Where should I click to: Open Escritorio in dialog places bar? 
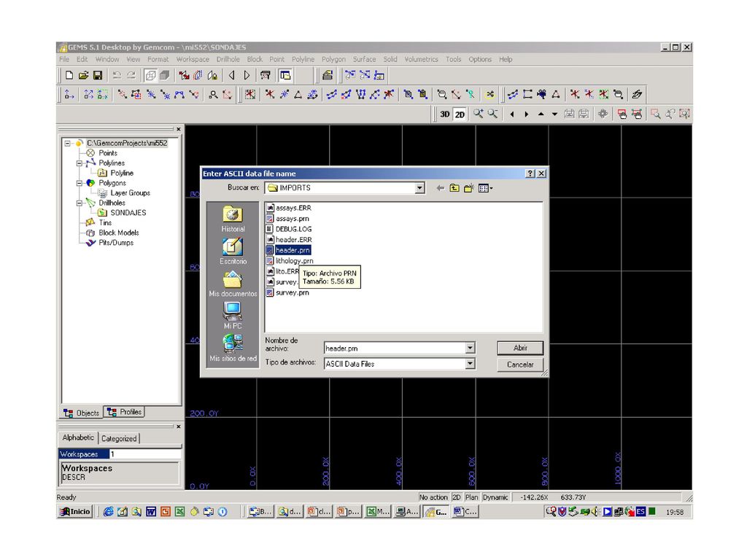233,252
